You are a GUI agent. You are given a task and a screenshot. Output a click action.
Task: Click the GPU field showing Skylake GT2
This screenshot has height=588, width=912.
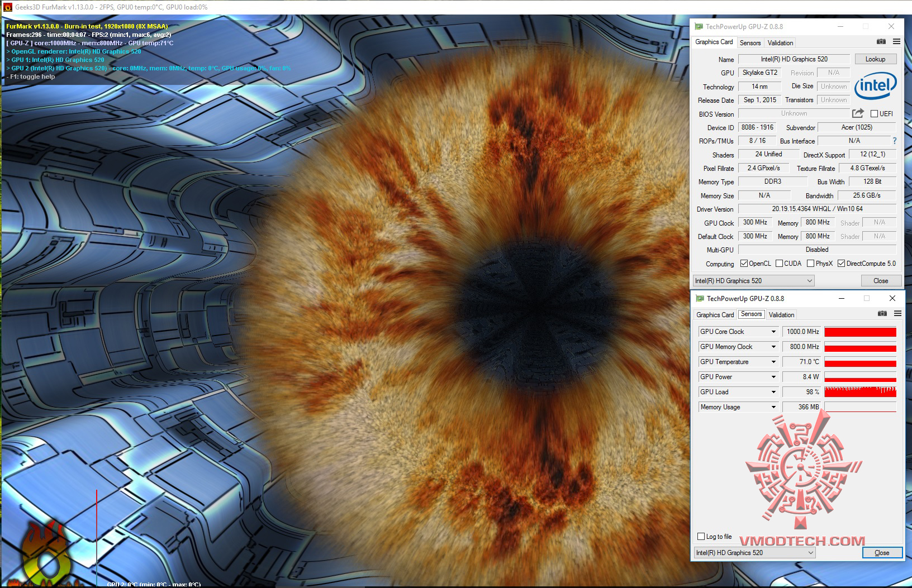(x=759, y=73)
